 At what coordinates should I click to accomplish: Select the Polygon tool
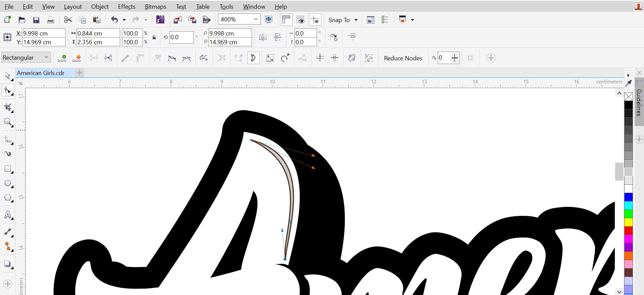tap(8, 198)
